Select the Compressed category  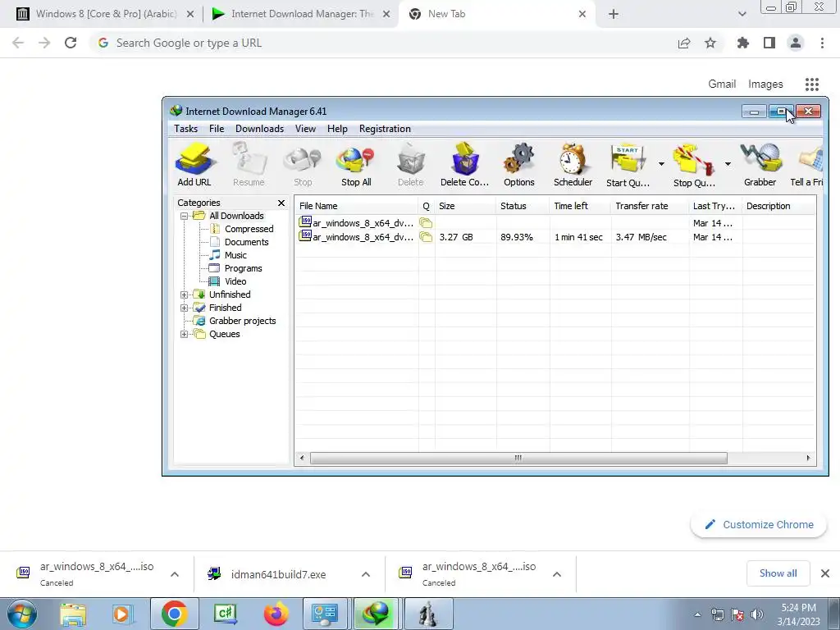tap(249, 229)
